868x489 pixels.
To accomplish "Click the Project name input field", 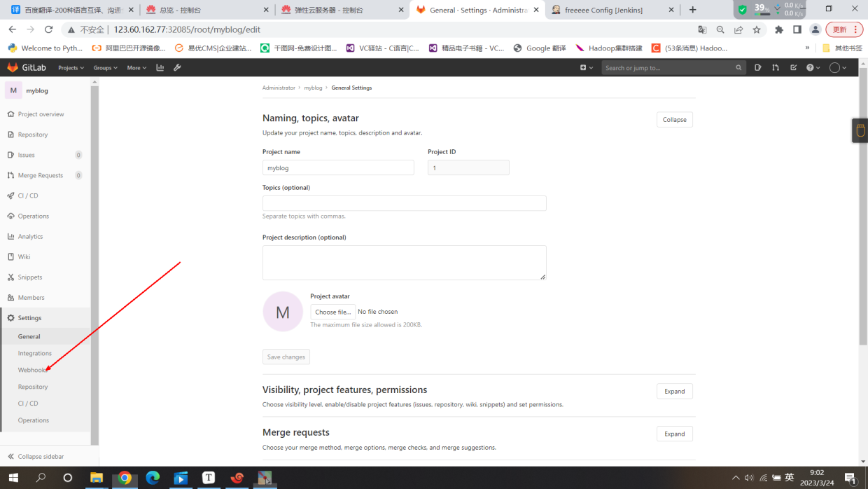I will click(x=338, y=167).
